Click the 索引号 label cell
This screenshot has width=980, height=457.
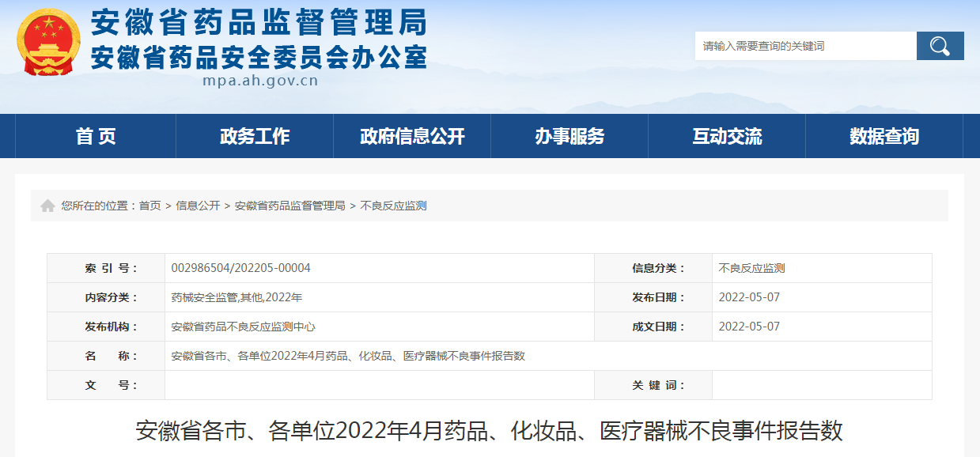(106, 268)
